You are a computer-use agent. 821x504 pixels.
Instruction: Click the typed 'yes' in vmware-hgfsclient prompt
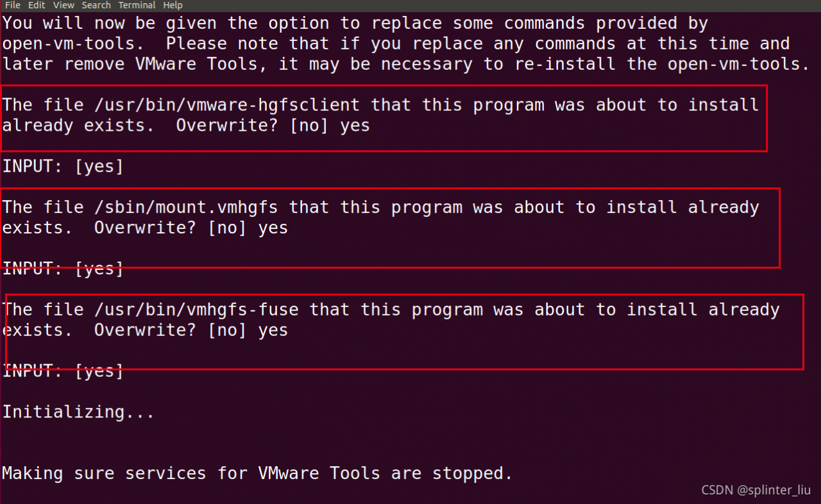point(355,126)
